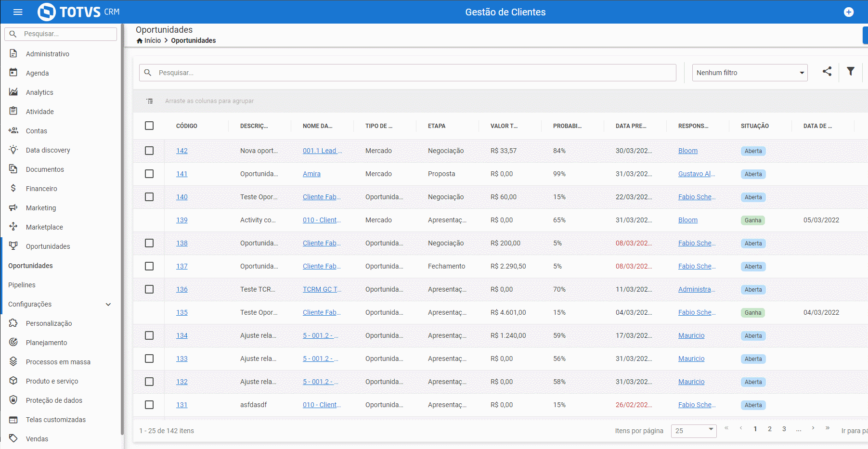The height and width of the screenshot is (449, 868).
Task: Open Analytics from the sidebar
Action: point(39,92)
